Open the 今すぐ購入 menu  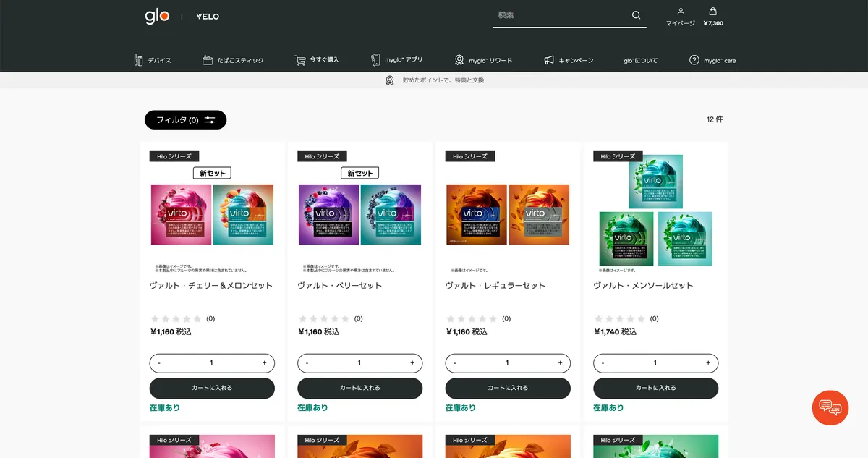coord(316,60)
